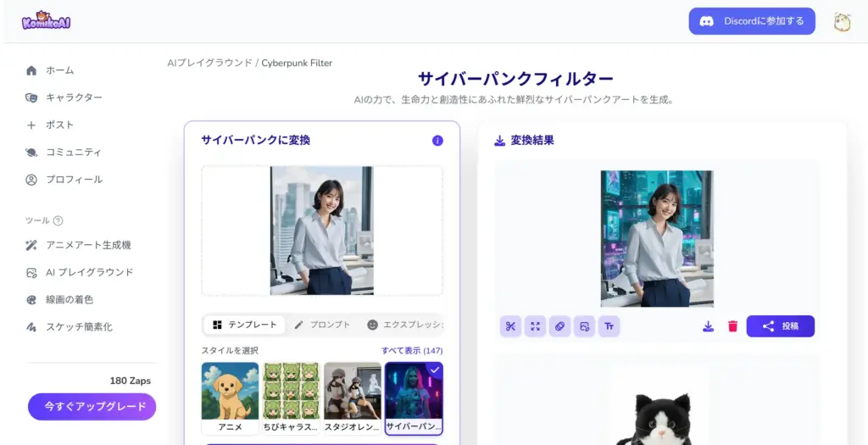Click the Discordに参加する button
The height and width of the screenshot is (445, 868).
(752, 21)
